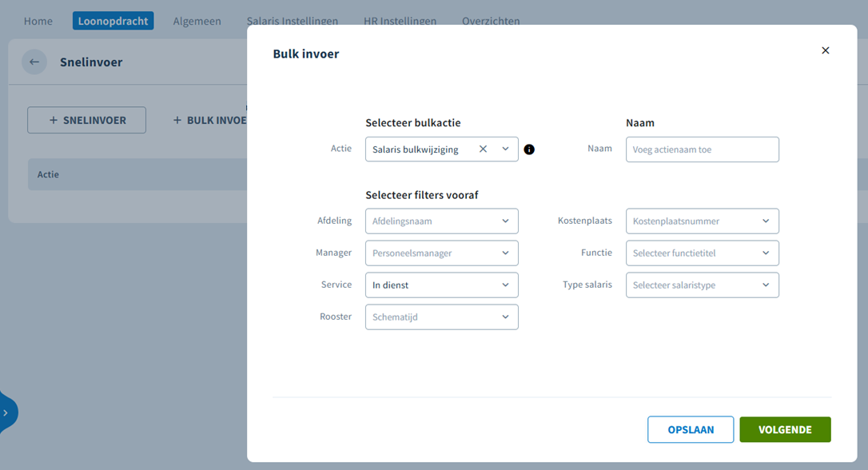Open the Rooster dropdown
The width and height of the screenshot is (868, 470).
click(442, 317)
